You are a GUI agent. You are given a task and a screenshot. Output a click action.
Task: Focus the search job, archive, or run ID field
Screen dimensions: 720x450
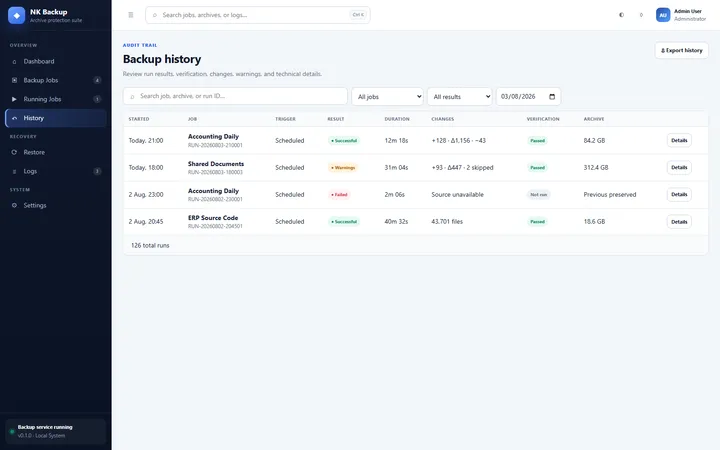[x=235, y=96]
